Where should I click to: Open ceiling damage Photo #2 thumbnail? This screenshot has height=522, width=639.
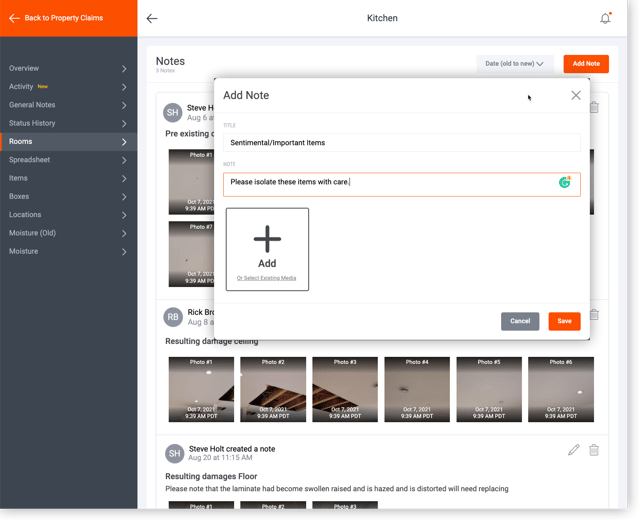click(273, 390)
